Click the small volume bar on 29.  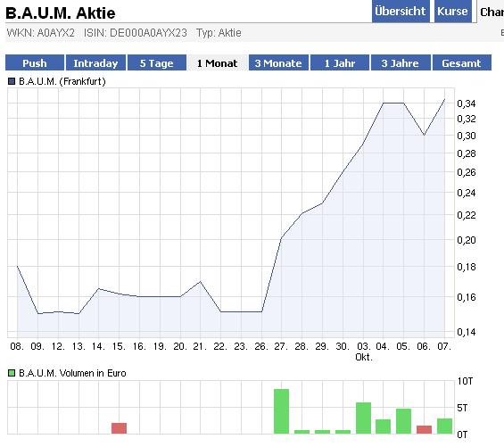(322, 432)
